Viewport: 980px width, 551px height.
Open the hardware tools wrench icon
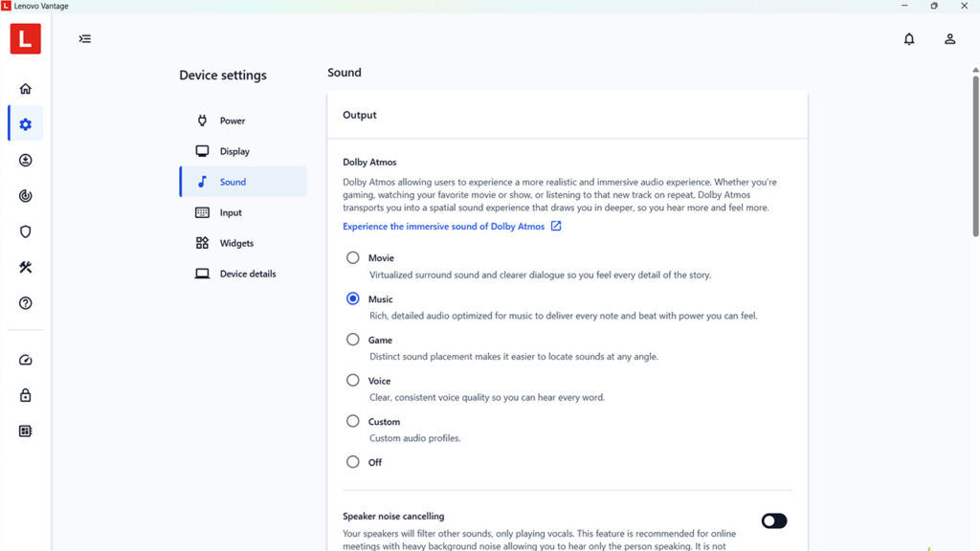pyautogui.click(x=26, y=268)
